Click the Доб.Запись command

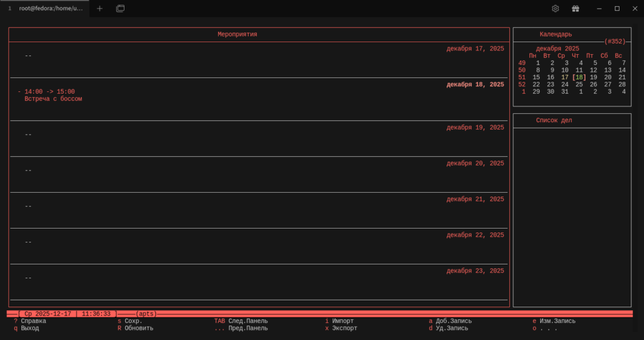(453, 320)
